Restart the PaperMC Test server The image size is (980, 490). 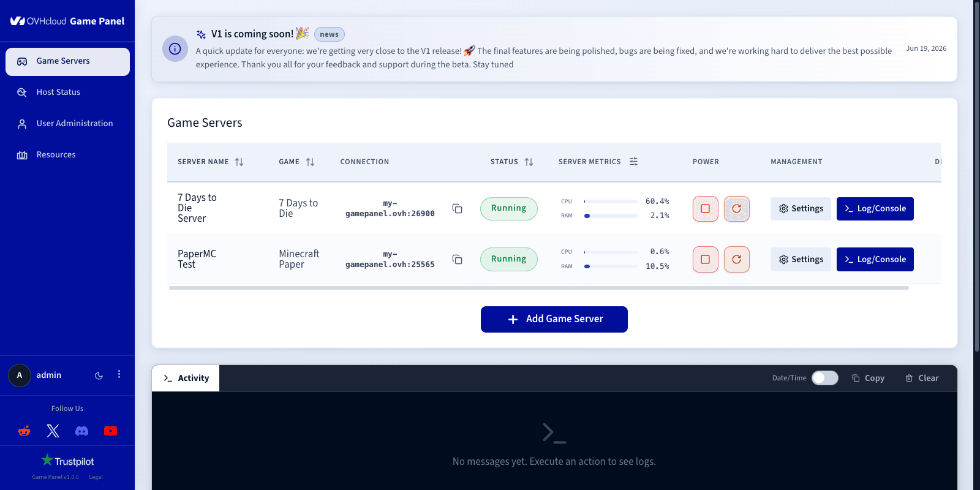click(736, 260)
